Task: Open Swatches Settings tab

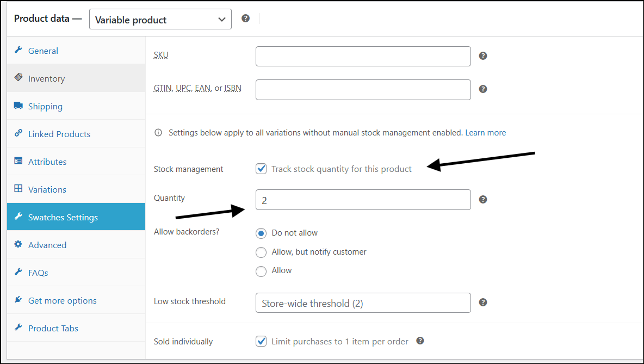Action: coord(76,217)
